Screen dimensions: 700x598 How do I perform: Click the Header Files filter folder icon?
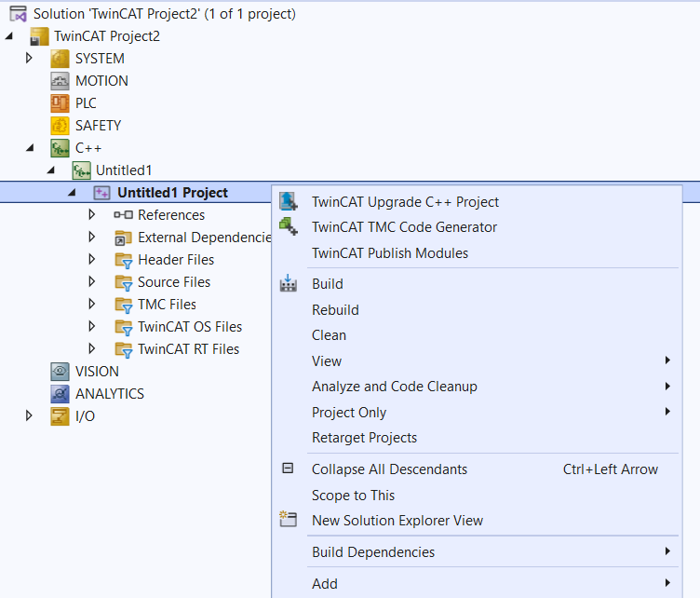point(123,260)
